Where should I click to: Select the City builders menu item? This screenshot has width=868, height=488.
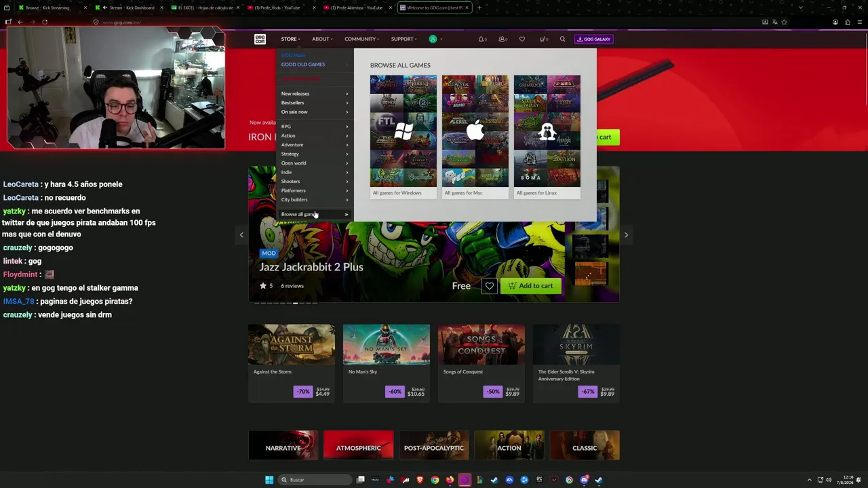coord(315,200)
